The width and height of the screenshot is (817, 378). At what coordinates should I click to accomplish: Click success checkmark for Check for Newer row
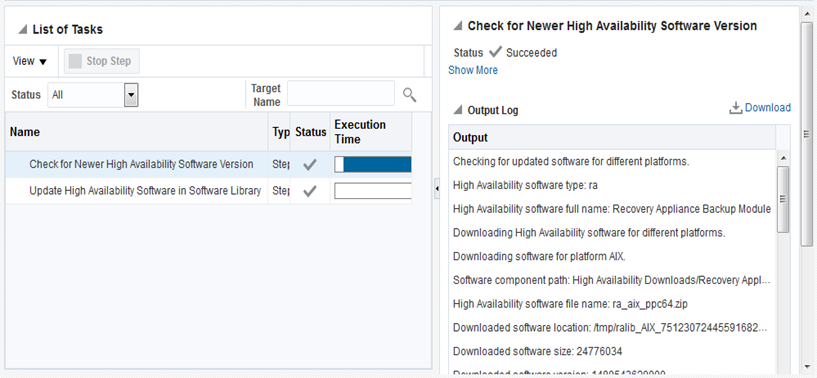click(310, 165)
